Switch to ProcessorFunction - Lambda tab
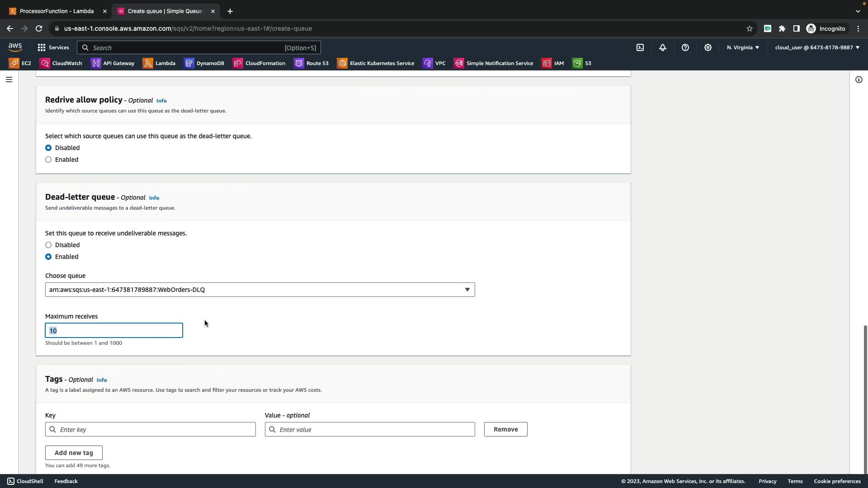 tap(57, 11)
